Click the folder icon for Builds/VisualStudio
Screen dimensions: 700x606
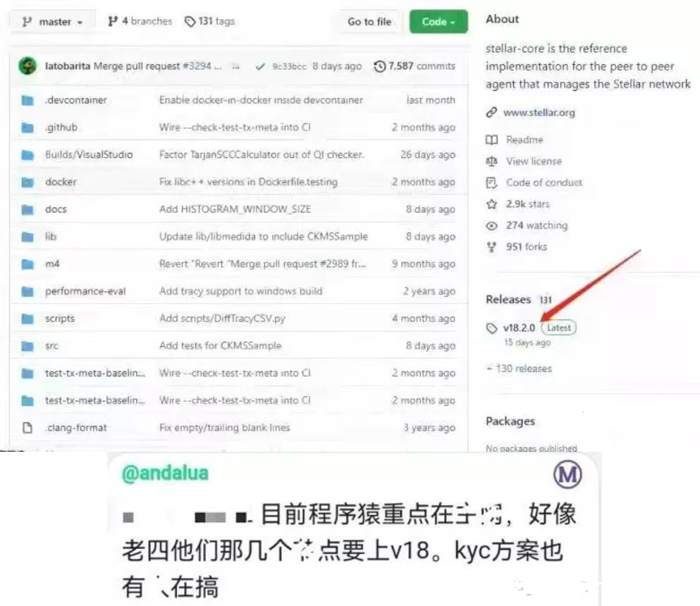(27, 155)
